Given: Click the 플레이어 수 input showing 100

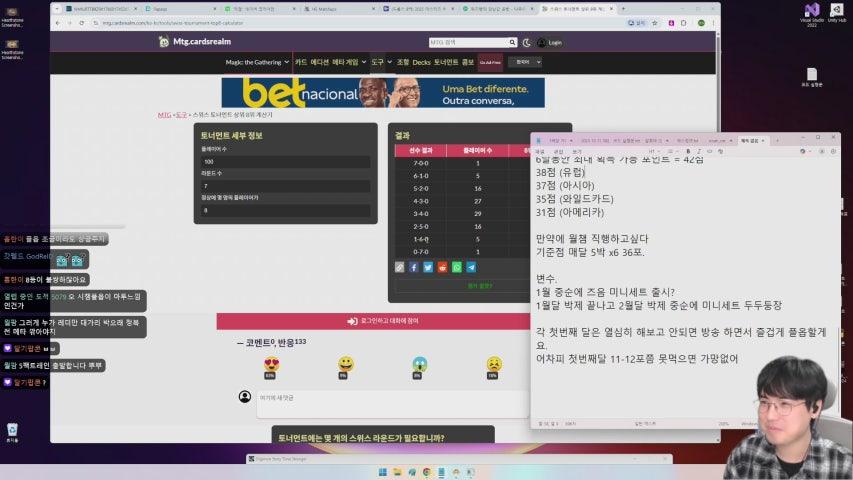Looking at the screenshot, I should pyautogui.click(x=286, y=162).
